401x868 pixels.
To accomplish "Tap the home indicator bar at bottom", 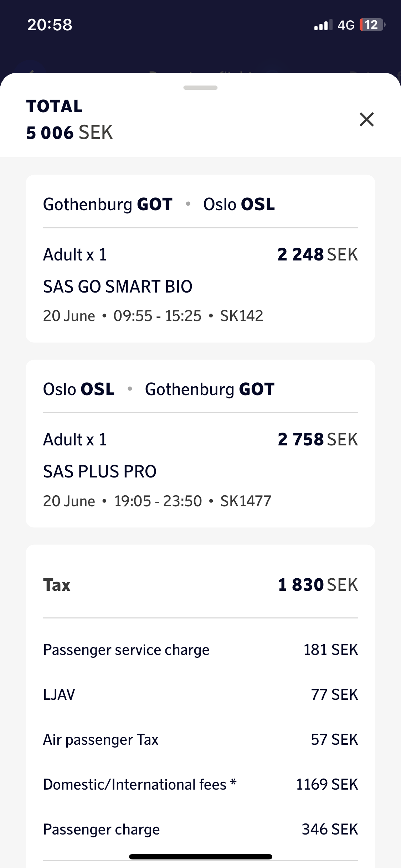I will point(200,857).
